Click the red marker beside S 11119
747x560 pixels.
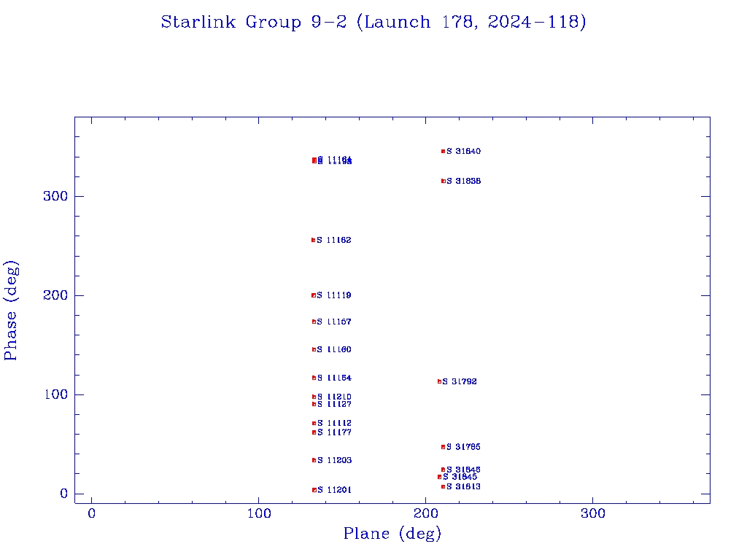(314, 295)
